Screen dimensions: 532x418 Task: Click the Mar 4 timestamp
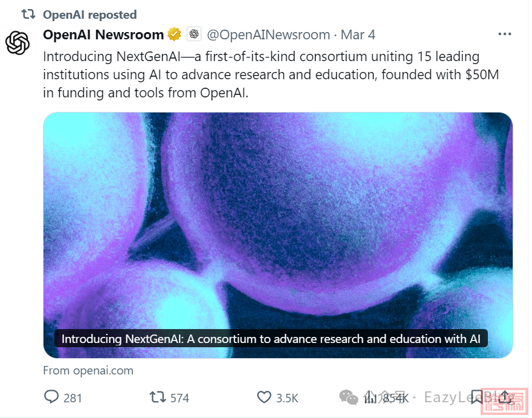pyautogui.click(x=358, y=34)
